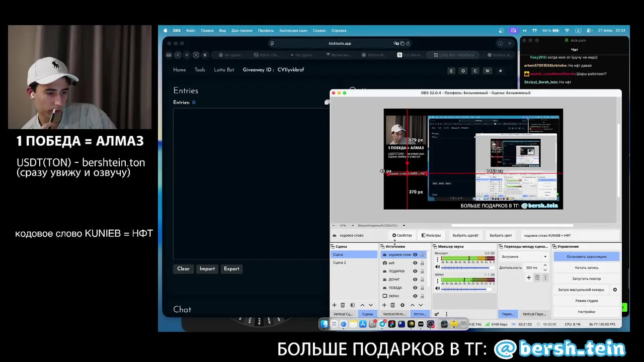This screenshot has width=644, height=362.
Task: Open transition three-dot options menu
Action: pyautogui.click(x=545, y=278)
